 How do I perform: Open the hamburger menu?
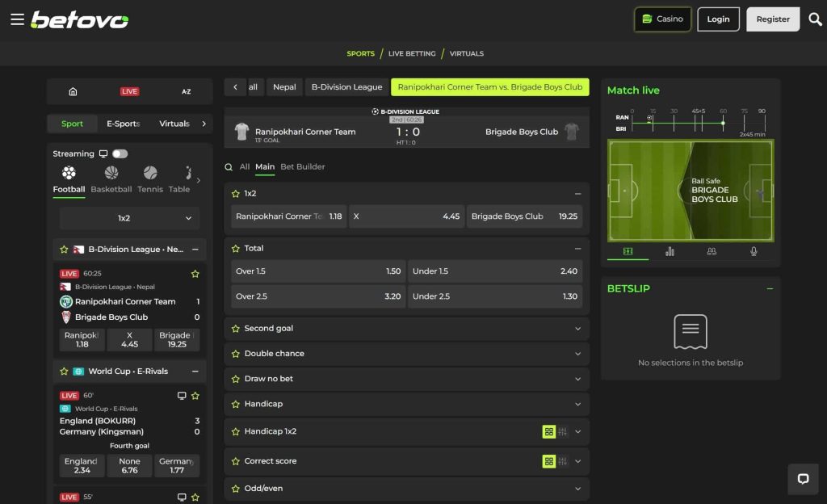point(17,19)
